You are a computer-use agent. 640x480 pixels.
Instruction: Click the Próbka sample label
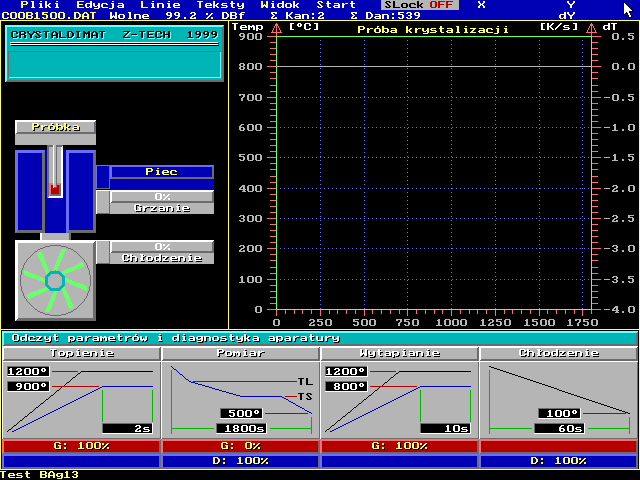coord(56,127)
